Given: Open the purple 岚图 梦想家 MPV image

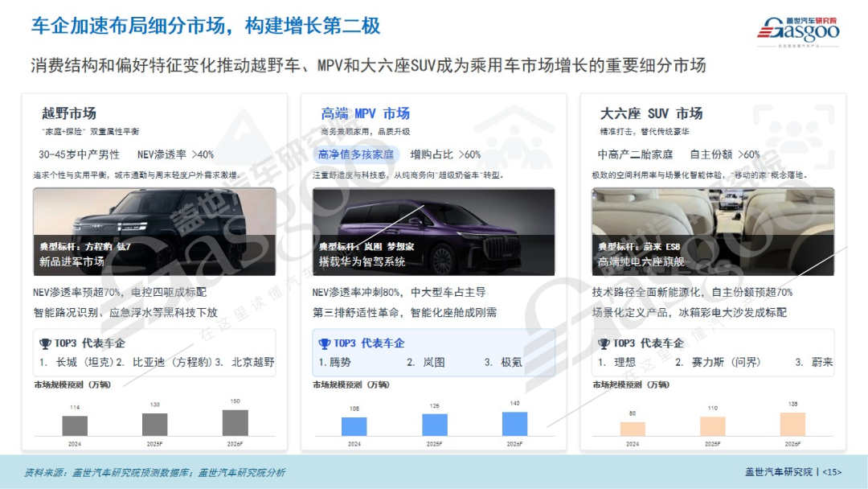Looking at the screenshot, I should [x=433, y=232].
